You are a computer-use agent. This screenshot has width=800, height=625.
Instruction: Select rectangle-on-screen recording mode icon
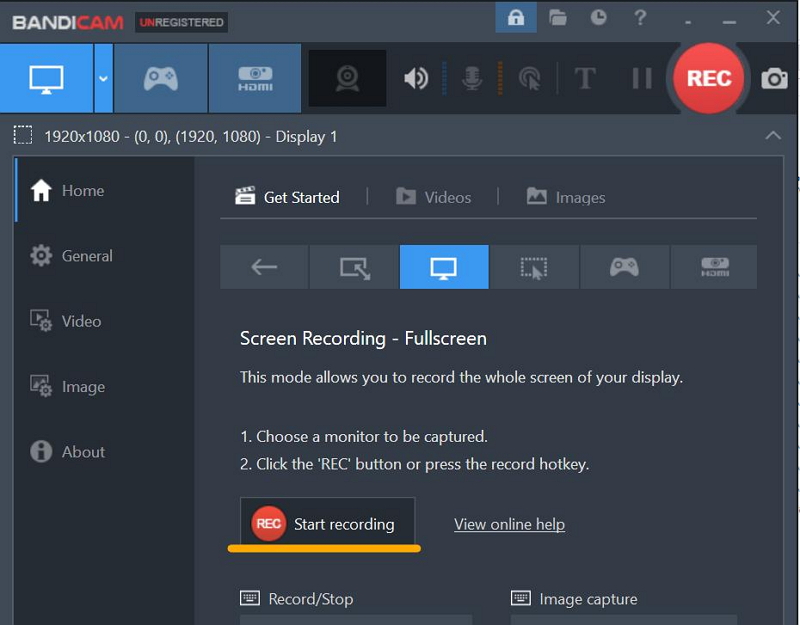355,267
